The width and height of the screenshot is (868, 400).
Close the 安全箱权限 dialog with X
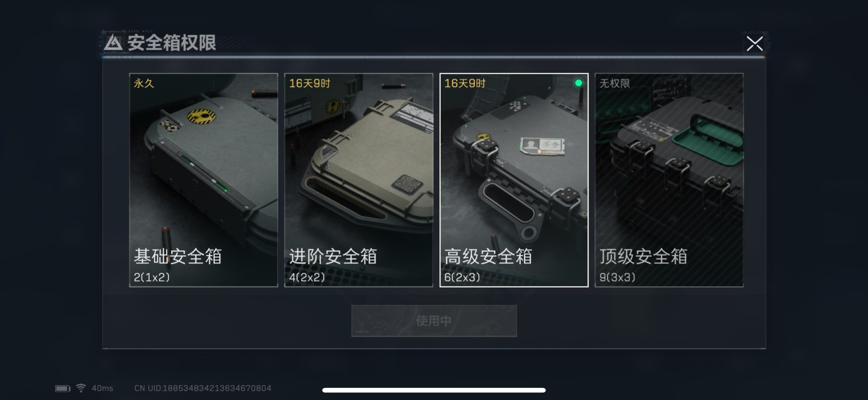pyautogui.click(x=755, y=43)
